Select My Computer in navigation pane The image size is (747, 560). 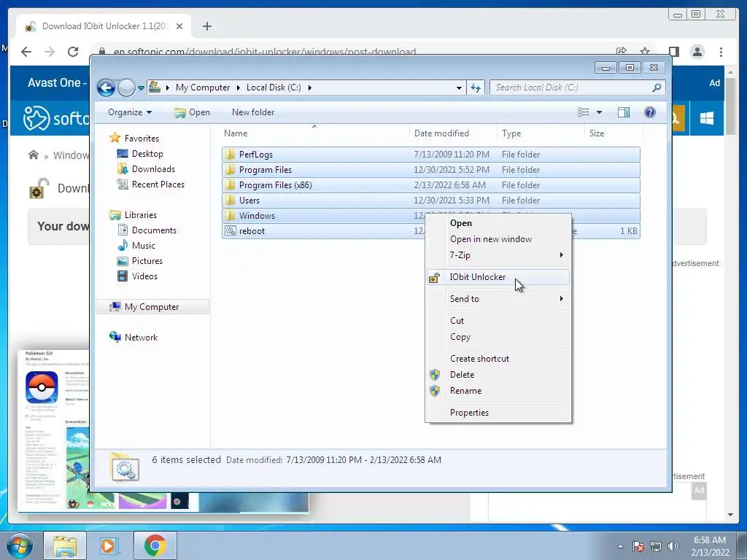(x=152, y=307)
